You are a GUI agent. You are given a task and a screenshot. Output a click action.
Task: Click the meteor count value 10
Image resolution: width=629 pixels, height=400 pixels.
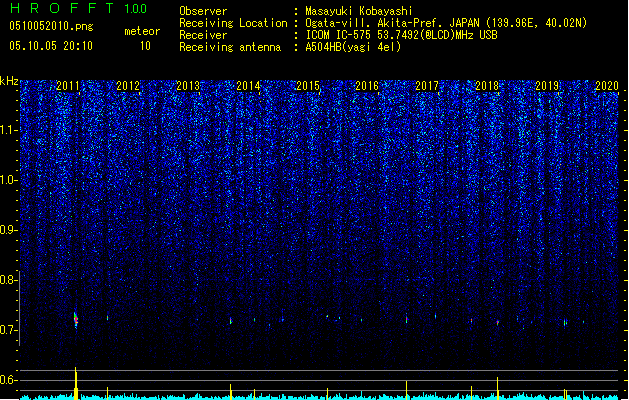(x=145, y=46)
